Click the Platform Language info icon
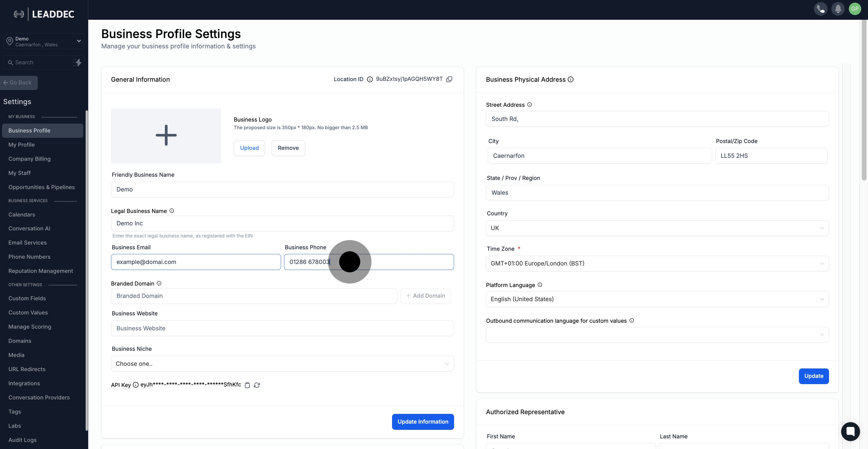The image size is (868, 449). tap(540, 285)
